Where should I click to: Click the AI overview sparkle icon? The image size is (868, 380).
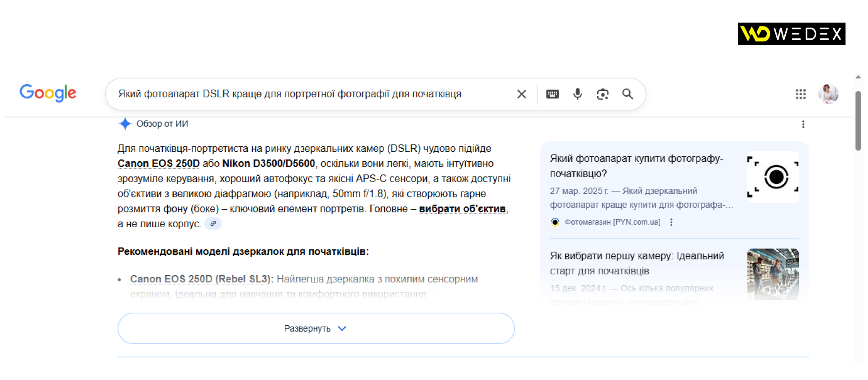125,124
